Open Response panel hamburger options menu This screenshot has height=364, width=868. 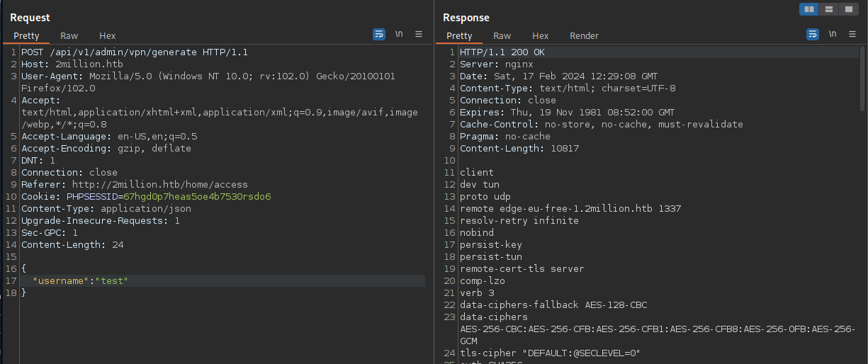click(x=852, y=34)
